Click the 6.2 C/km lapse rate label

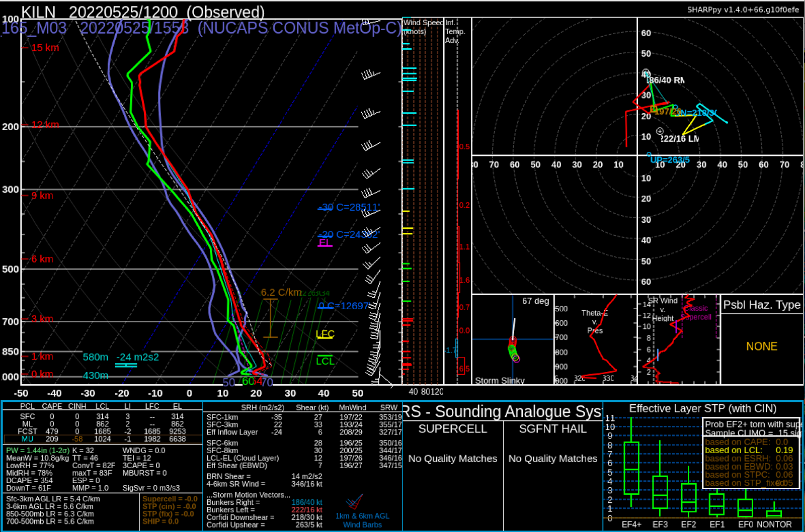coord(281,292)
